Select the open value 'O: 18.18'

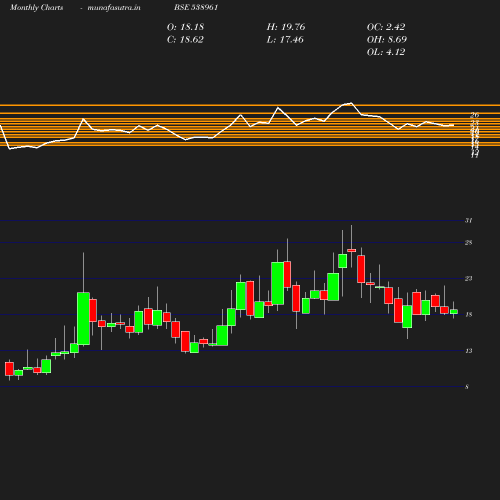pyautogui.click(x=185, y=27)
